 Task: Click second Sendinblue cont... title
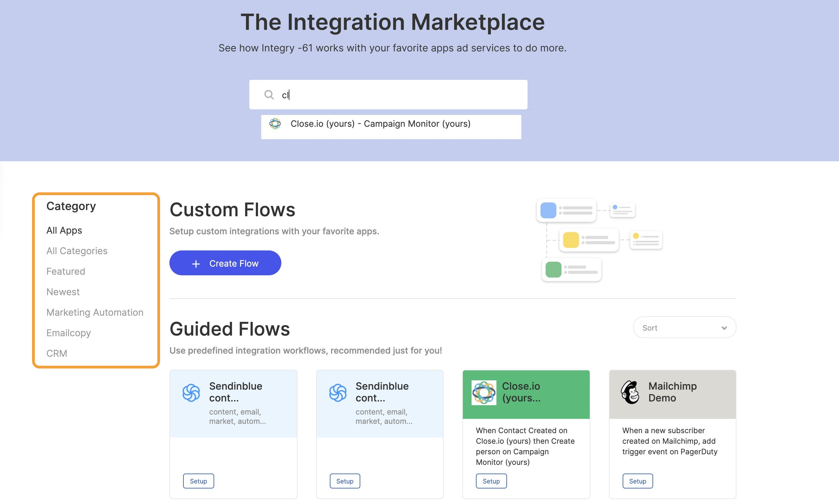tap(382, 392)
